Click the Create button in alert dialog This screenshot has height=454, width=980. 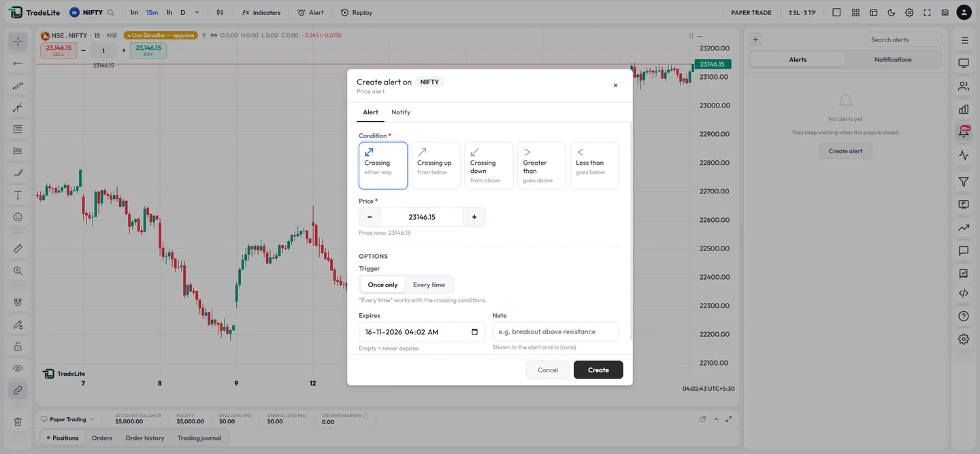coord(598,370)
